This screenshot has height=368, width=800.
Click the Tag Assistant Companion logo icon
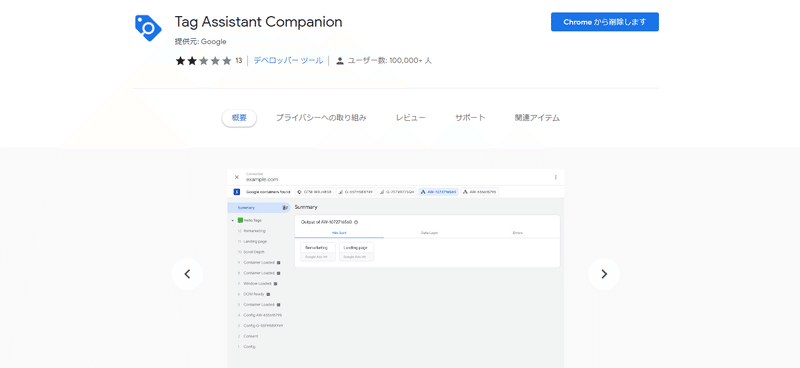coord(148,28)
